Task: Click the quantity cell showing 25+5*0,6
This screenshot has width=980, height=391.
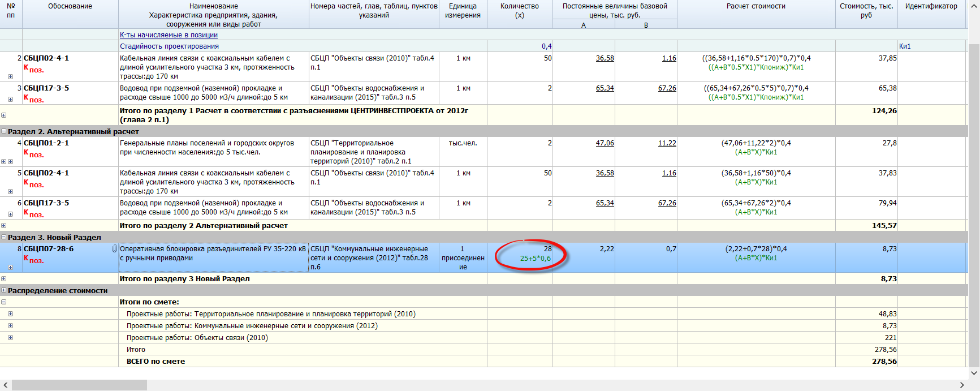Action: [535, 259]
